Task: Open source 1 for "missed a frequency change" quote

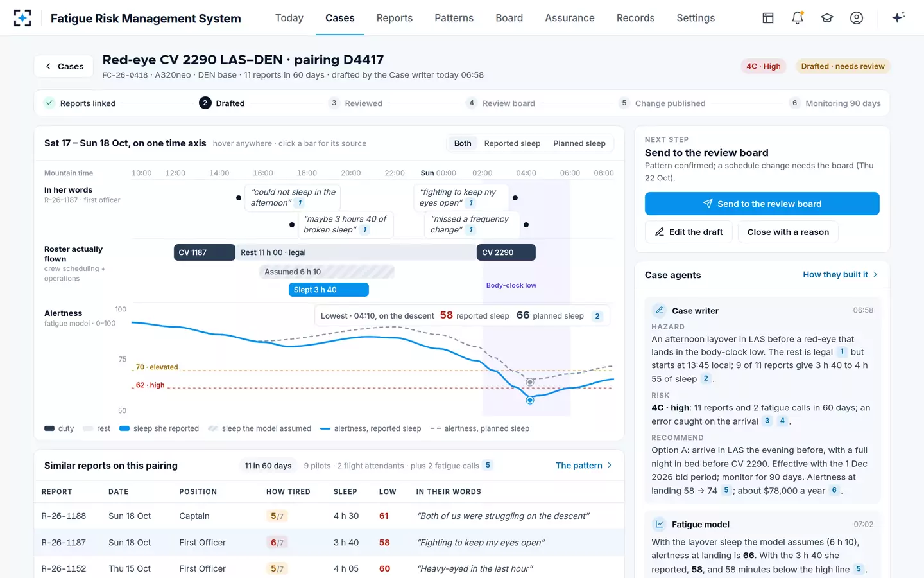Action: (471, 230)
